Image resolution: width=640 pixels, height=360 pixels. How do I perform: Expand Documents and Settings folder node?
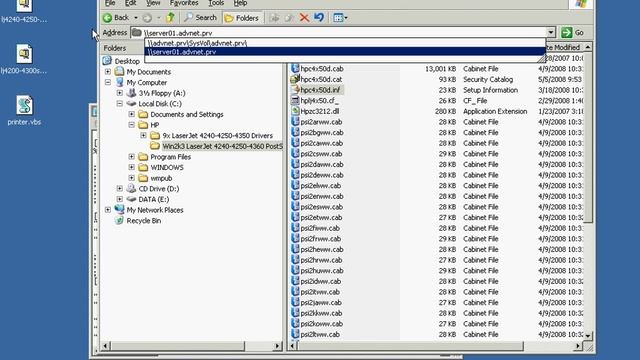[131, 114]
